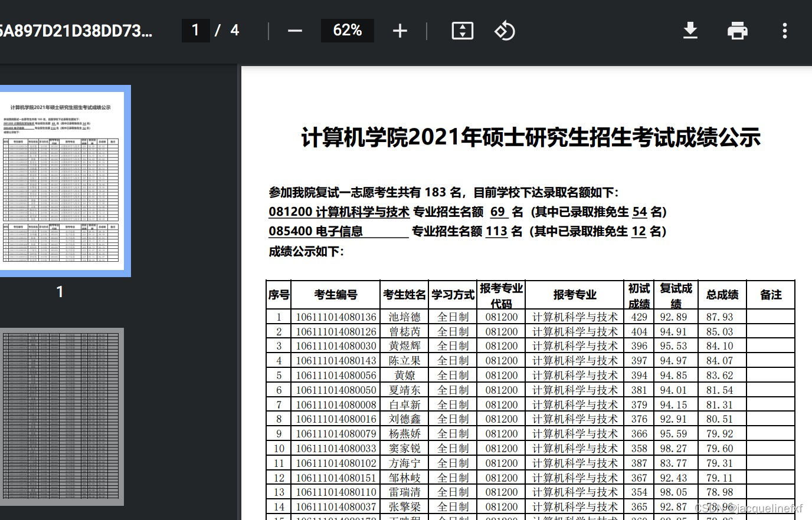Image resolution: width=812 pixels, height=520 pixels.
Task: Click the name 曾梽芮
Action: (x=405, y=332)
